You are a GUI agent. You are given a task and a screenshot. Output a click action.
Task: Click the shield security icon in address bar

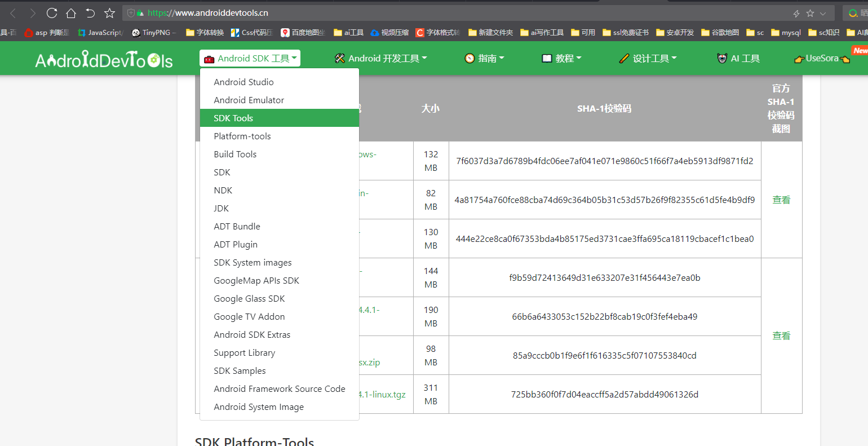pos(131,13)
